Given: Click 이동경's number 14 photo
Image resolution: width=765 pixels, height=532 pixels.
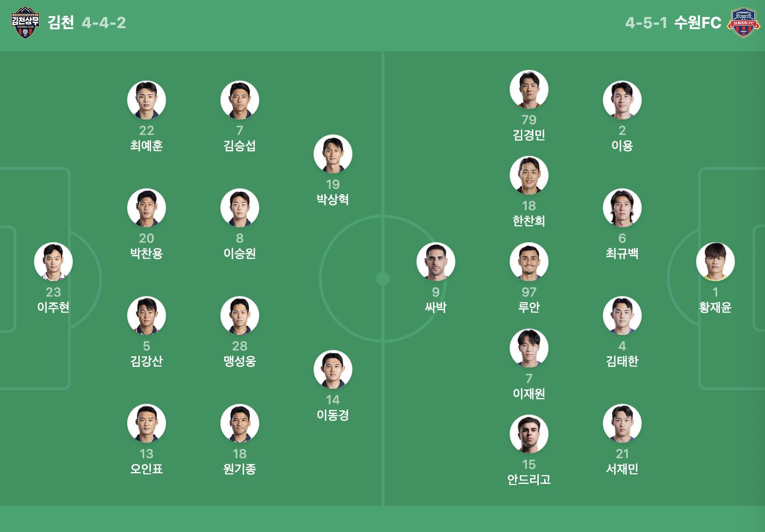Looking at the screenshot, I should point(333,370).
